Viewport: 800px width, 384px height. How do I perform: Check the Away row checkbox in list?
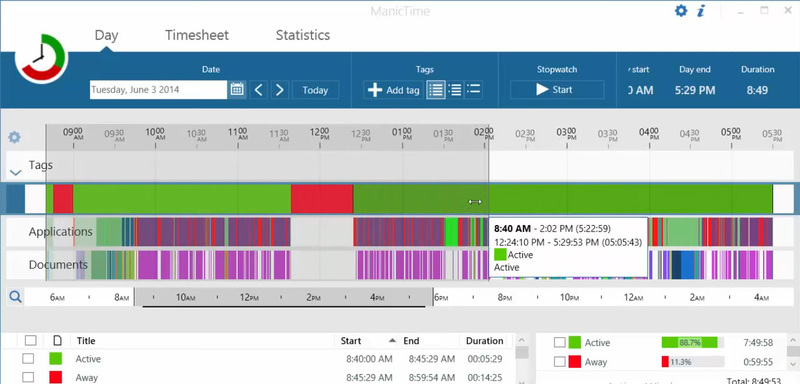[x=28, y=377]
